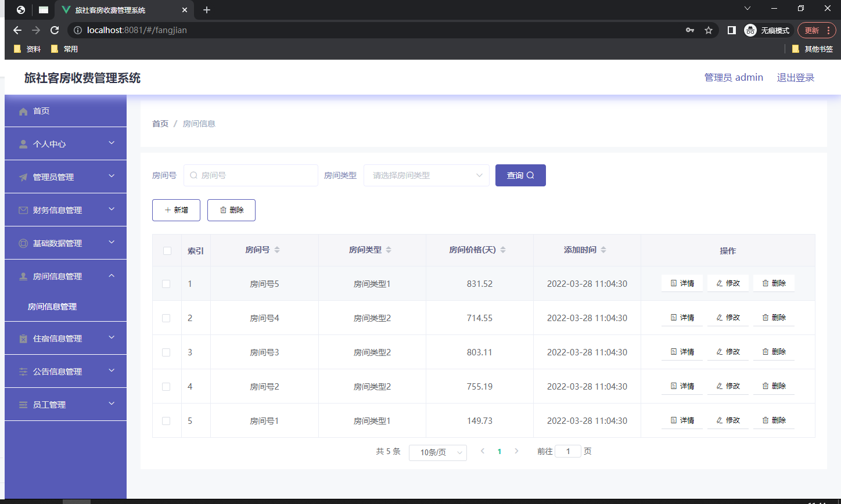Check the checkbox for 房间号5 row

167,283
